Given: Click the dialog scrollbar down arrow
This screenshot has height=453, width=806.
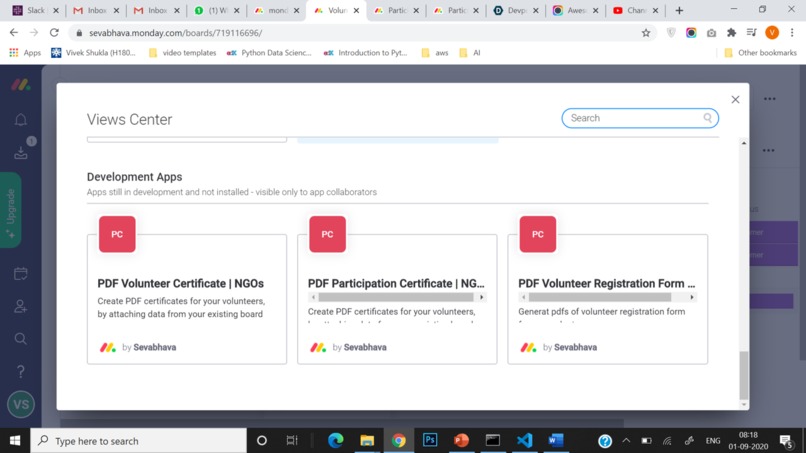Looking at the screenshot, I should click(x=744, y=405).
